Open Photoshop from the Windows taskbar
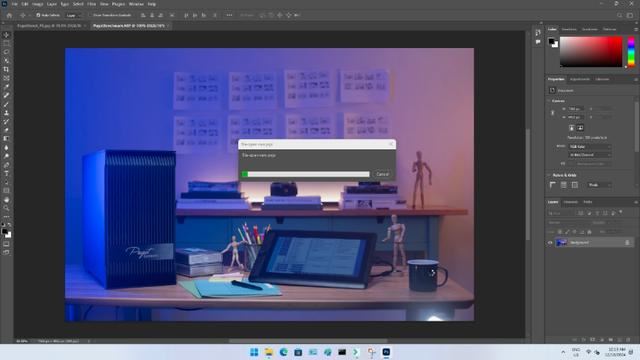 pyautogui.click(x=386, y=352)
